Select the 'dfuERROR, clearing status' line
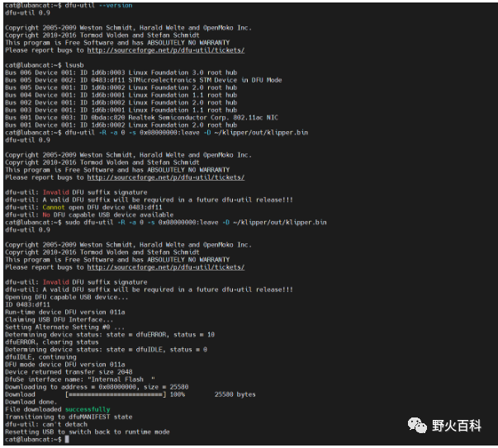The height and width of the screenshot is (448, 498). point(52,342)
